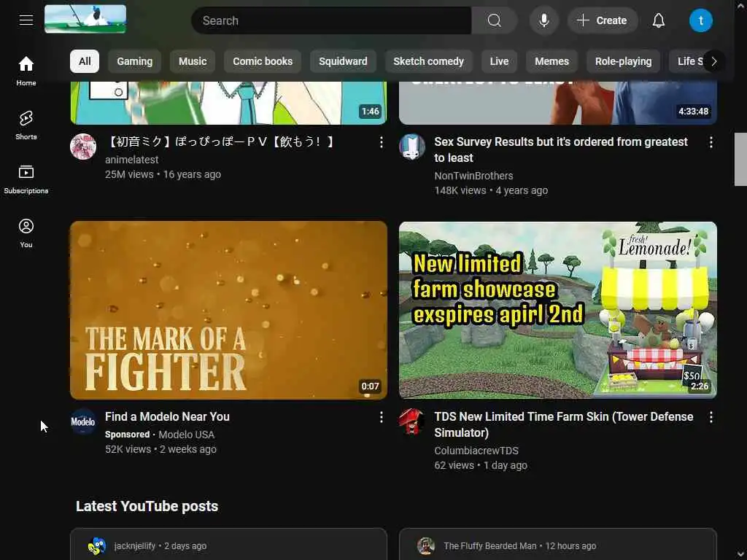Viewport: 747px width, 560px height.
Task: Play The Mark of a Fighter thumbnail
Action: pyautogui.click(x=228, y=310)
